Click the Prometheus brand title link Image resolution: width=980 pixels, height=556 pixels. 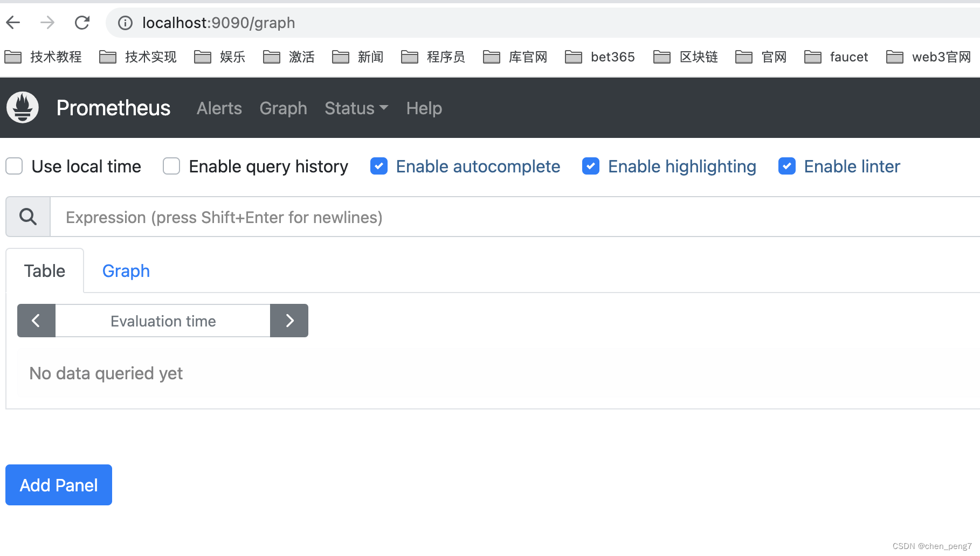(113, 108)
